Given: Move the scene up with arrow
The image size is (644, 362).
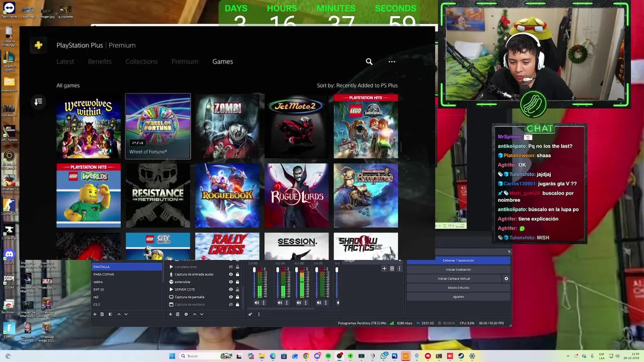Looking at the screenshot, I should coord(119,314).
